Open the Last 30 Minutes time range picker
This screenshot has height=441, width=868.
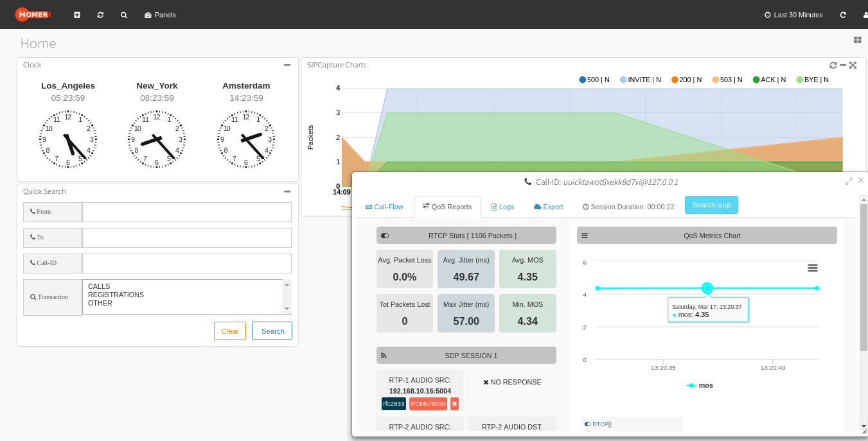793,15
